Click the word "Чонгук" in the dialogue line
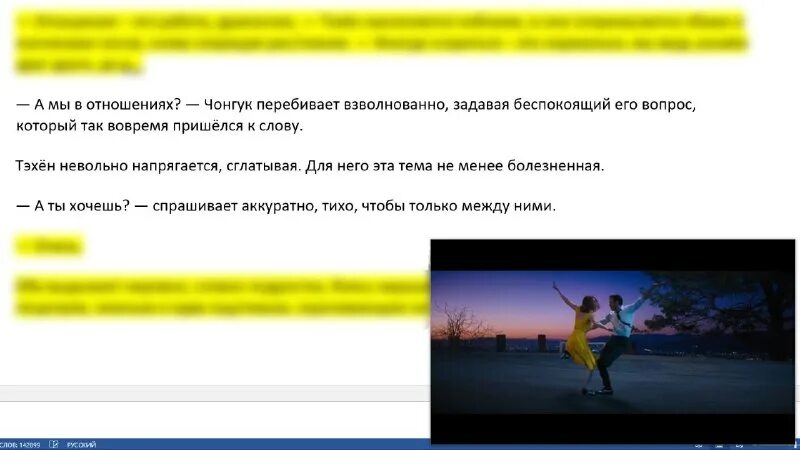The image size is (800, 450). (228, 105)
